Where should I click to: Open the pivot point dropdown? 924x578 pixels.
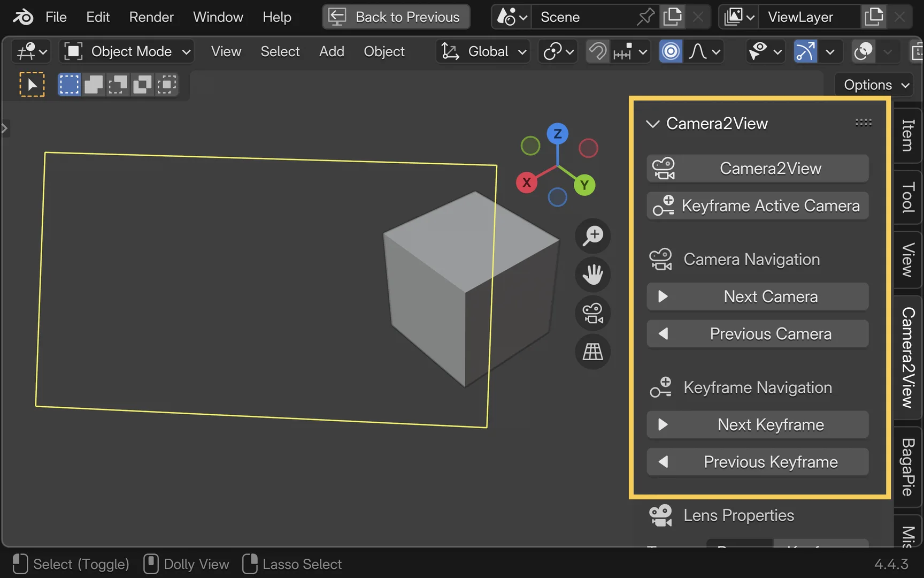click(558, 52)
